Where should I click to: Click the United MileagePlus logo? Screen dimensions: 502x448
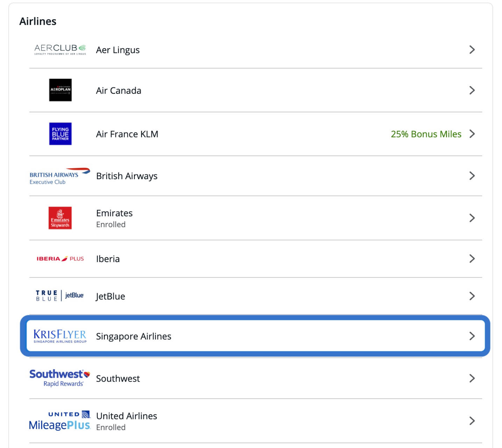[60, 420]
